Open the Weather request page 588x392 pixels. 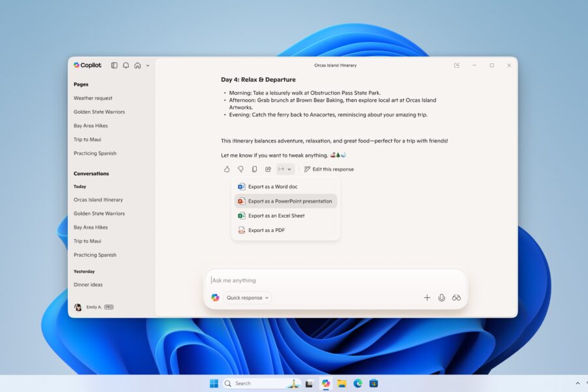93,98
